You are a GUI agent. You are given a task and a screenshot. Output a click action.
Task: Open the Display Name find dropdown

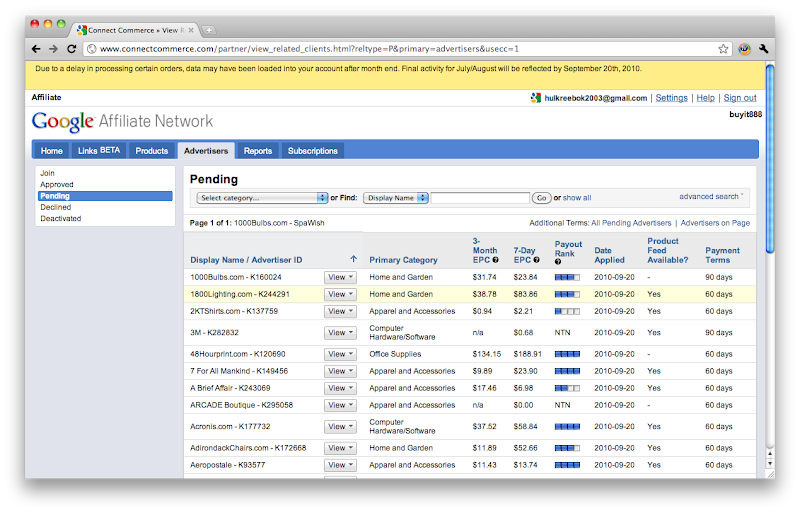click(396, 198)
